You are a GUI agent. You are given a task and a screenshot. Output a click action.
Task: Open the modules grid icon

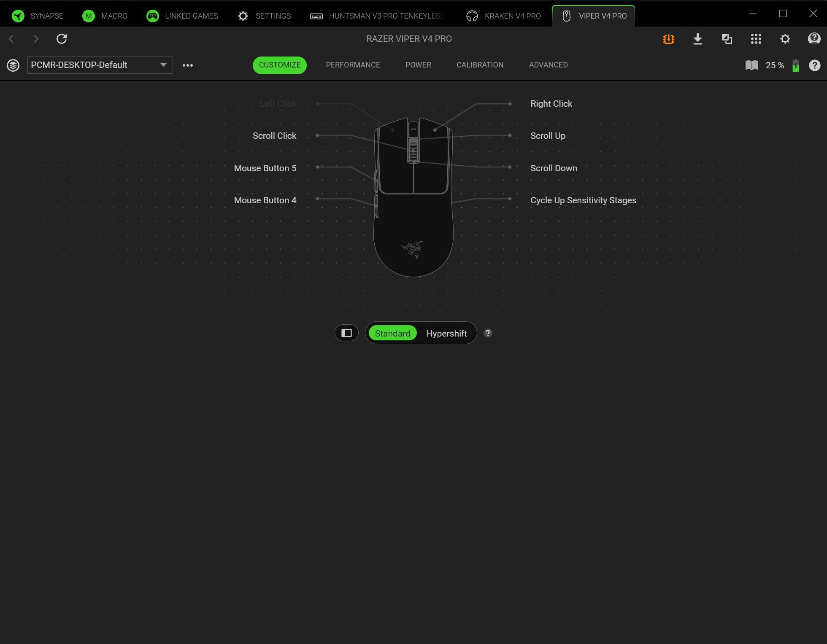point(756,39)
